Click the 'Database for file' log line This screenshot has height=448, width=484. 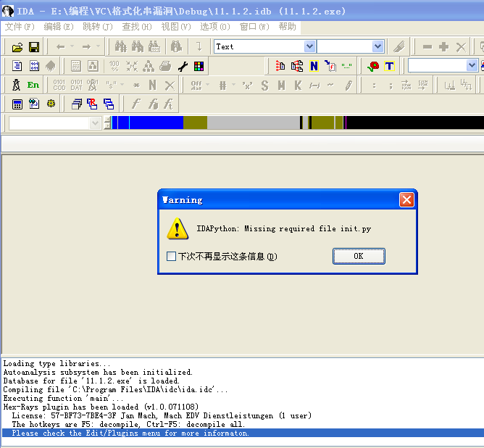tap(91, 381)
